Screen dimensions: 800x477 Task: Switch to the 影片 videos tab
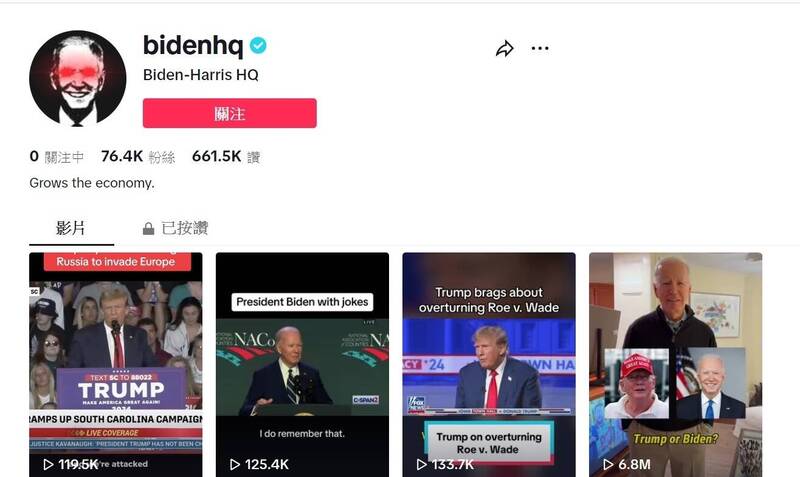click(x=71, y=228)
